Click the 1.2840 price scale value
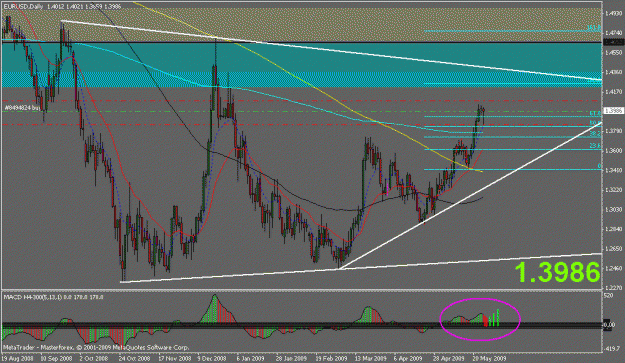The height and width of the screenshot is (363, 625). click(x=614, y=229)
